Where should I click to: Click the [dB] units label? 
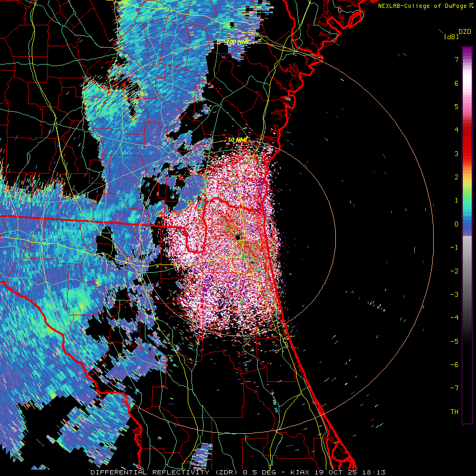click(x=451, y=36)
